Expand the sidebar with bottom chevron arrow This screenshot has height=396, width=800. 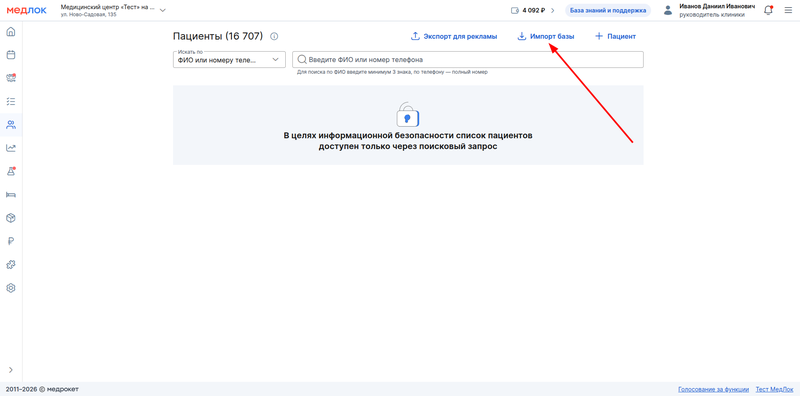11,369
